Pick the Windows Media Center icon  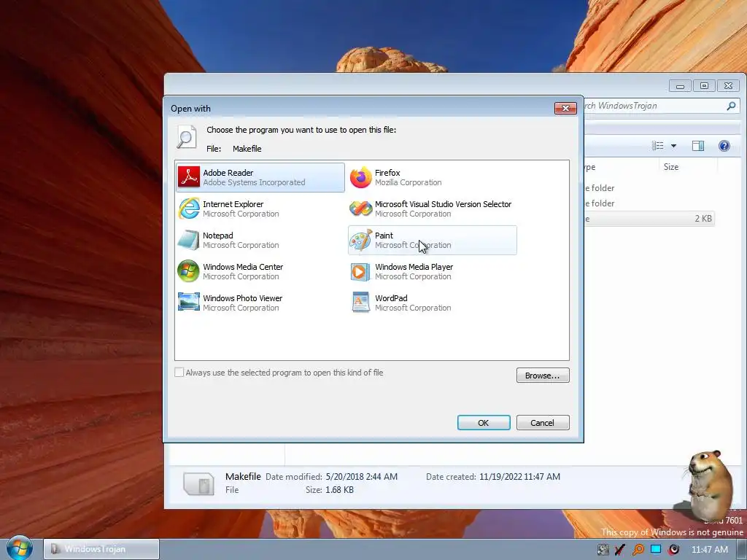coord(189,271)
